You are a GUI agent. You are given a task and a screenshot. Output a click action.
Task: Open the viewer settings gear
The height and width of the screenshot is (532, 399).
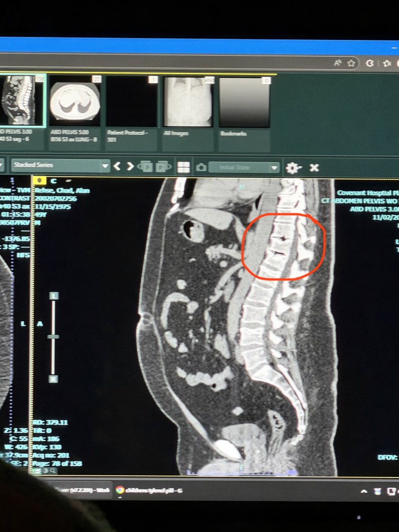[292, 168]
